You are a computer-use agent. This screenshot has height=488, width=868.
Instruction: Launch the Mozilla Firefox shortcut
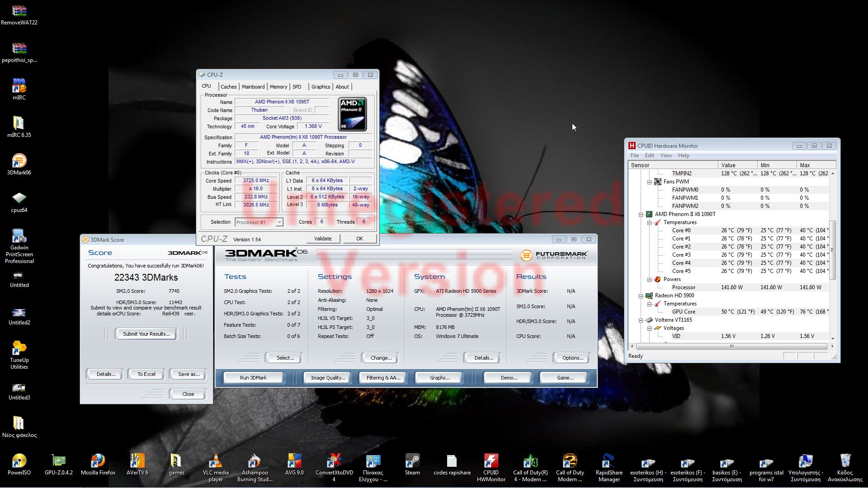[x=98, y=465]
